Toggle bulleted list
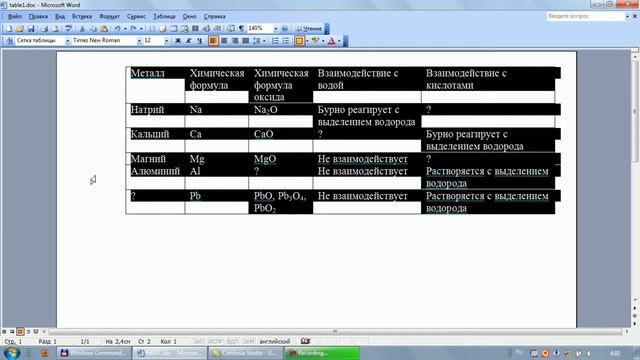 point(286,41)
